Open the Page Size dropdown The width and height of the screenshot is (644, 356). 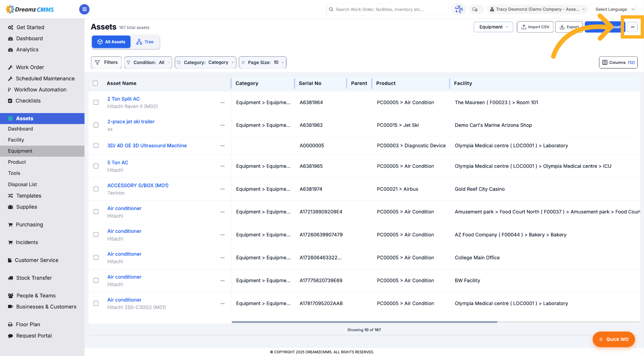263,62
